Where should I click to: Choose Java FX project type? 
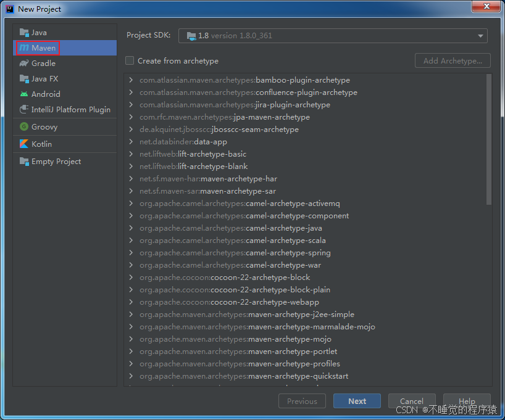point(65,78)
